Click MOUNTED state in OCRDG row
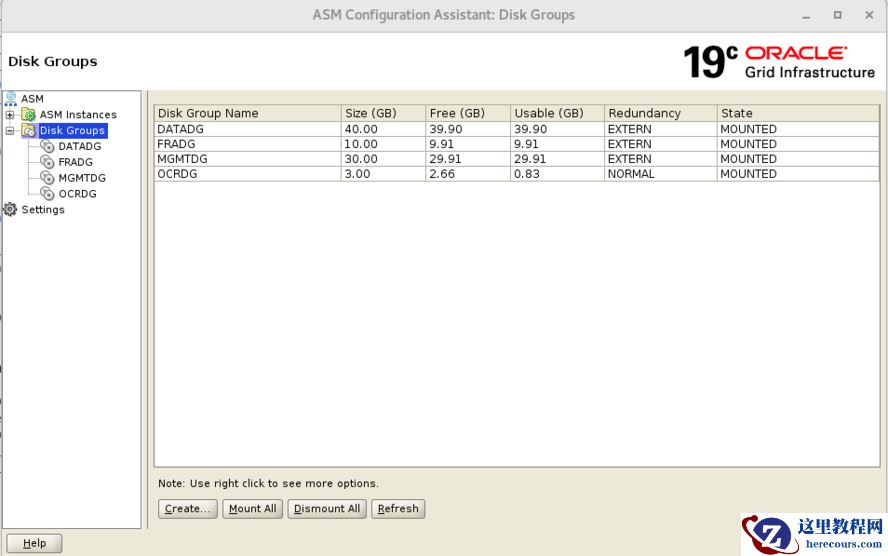Viewport: 888px width, 556px height. click(x=798, y=174)
